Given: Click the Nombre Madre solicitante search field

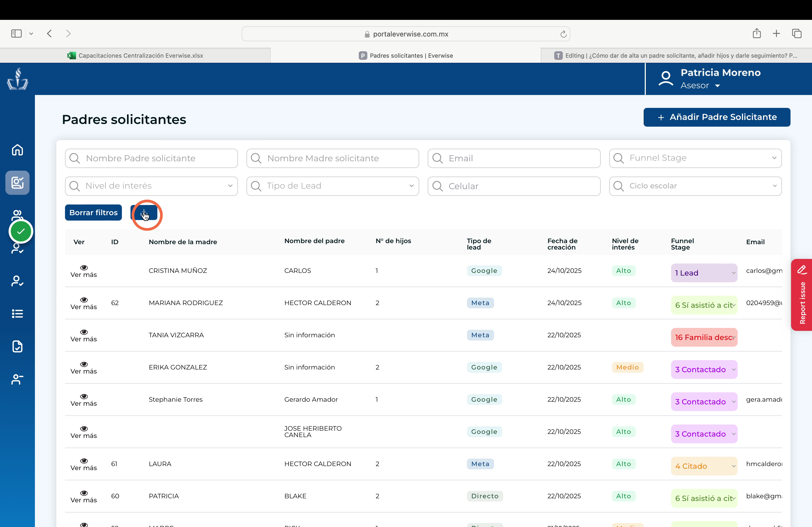Looking at the screenshot, I should [333, 158].
